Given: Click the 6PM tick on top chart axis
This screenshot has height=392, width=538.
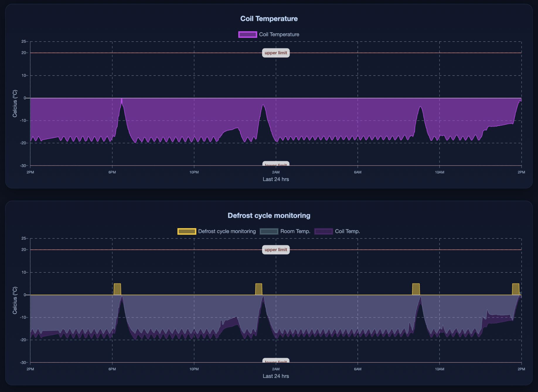Looking at the screenshot, I should coord(112,172).
